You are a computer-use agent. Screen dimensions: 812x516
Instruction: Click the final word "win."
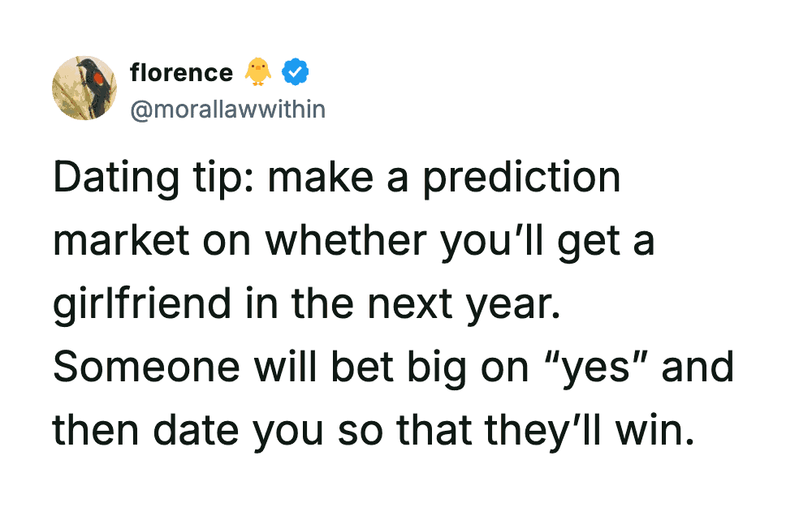(654, 430)
